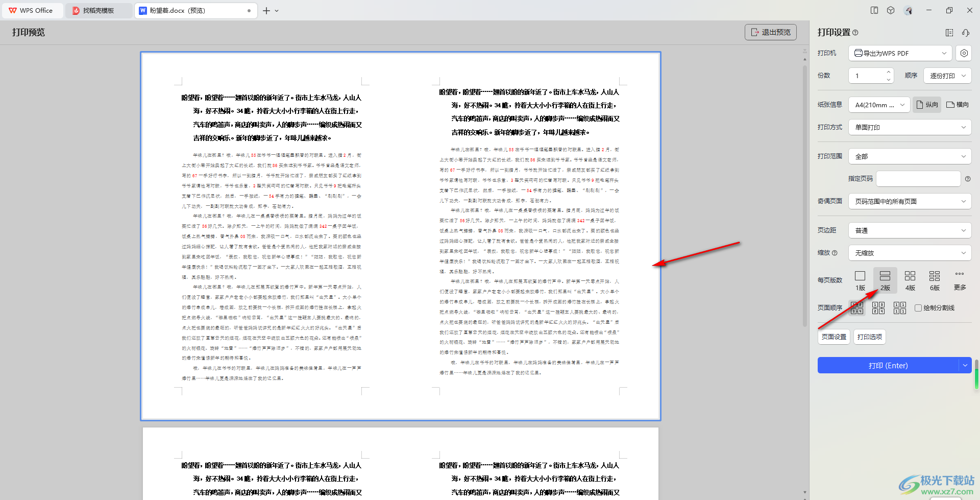Viewport: 980px width, 500px height.
Task: Select 纵向 portrait orientation
Action: coord(927,105)
